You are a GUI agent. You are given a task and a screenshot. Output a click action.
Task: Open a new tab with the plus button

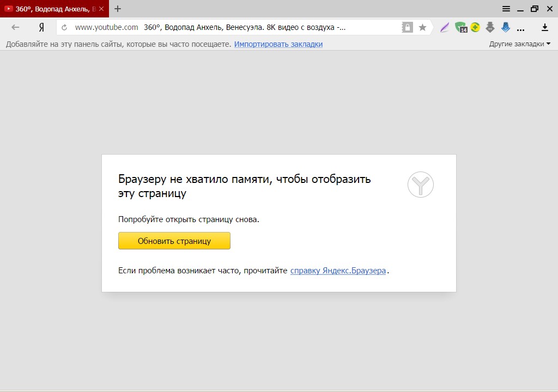click(118, 9)
